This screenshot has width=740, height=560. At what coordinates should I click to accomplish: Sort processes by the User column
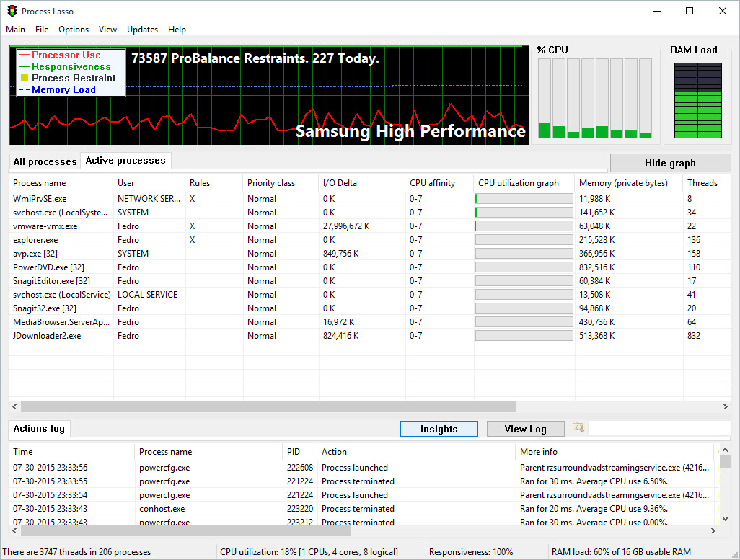tap(149, 183)
